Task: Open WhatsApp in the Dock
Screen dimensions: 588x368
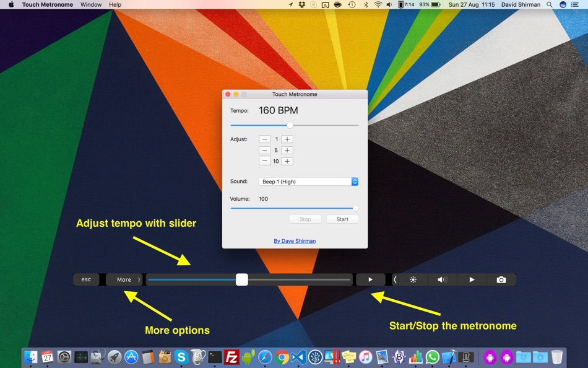Action: (x=433, y=357)
